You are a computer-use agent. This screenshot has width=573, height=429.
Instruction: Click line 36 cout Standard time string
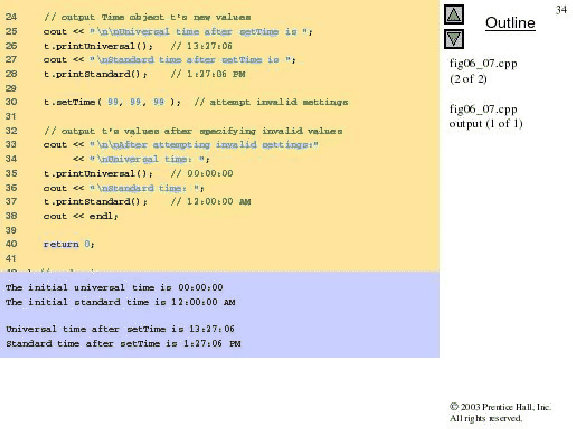coord(124,188)
